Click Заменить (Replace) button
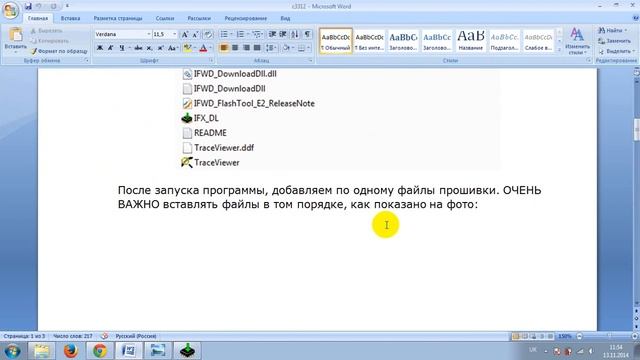Screen dimensions: 640x360 click(614, 41)
